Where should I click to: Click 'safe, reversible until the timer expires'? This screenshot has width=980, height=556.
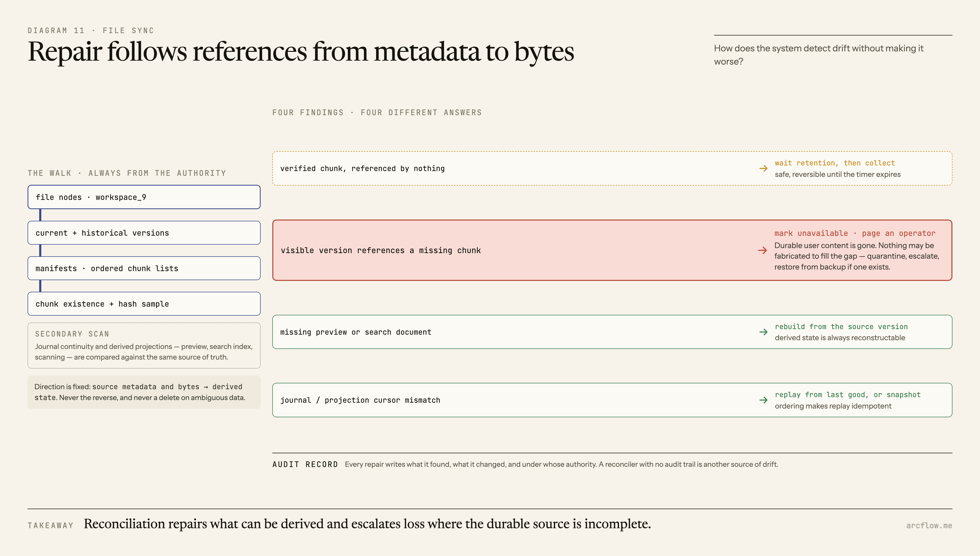(838, 174)
